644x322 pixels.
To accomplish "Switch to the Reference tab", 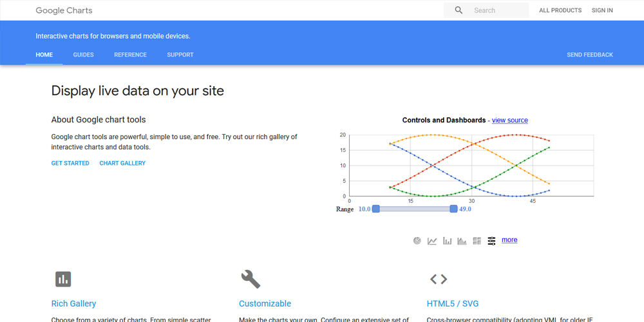I will [x=130, y=55].
